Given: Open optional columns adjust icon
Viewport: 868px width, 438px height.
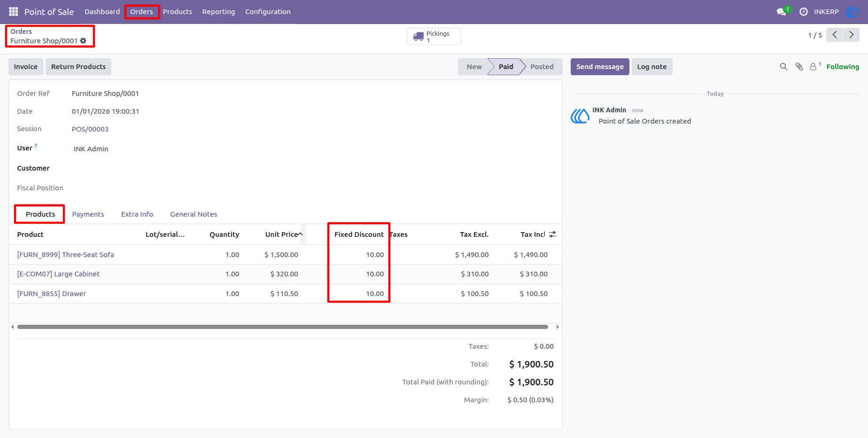Looking at the screenshot, I should [x=552, y=234].
